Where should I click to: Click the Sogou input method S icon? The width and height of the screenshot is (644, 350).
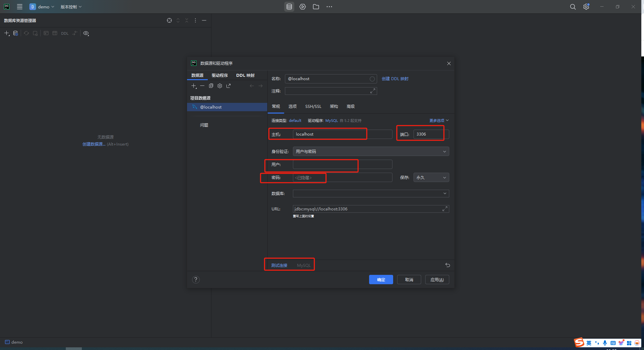[579, 342]
